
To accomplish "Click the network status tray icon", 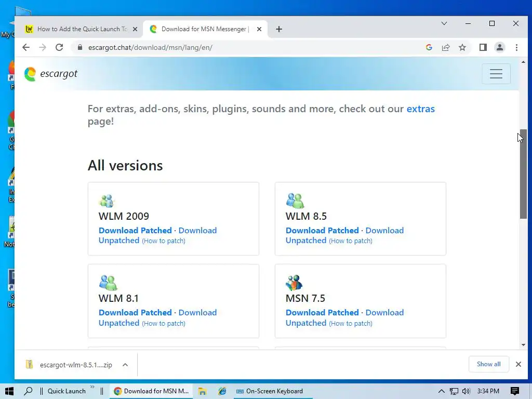I will click(x=454, y=391).
